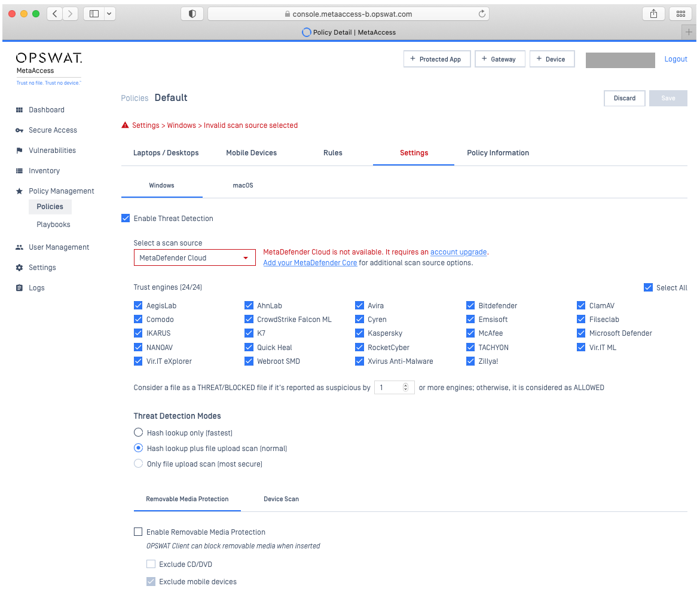This screenshot has height=592, width=700.
Task: Uncheck the Vir.IT eXplorer engine
Action: pos(138,361)
